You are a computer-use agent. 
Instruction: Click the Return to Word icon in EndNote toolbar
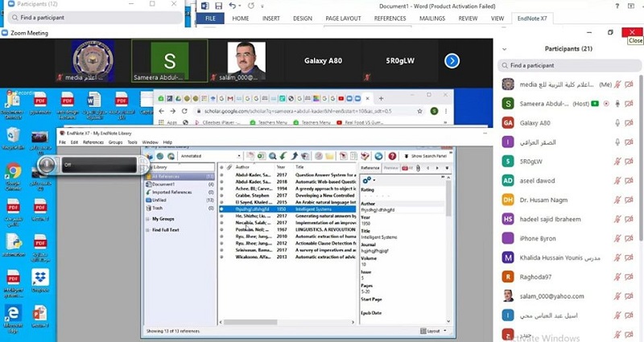365,156
